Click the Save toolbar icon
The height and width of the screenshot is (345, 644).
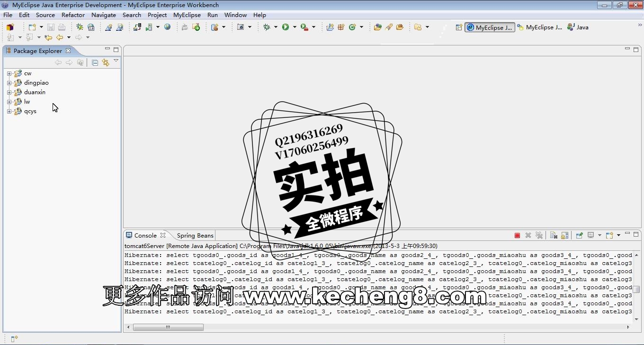click(x=51, y=27)
